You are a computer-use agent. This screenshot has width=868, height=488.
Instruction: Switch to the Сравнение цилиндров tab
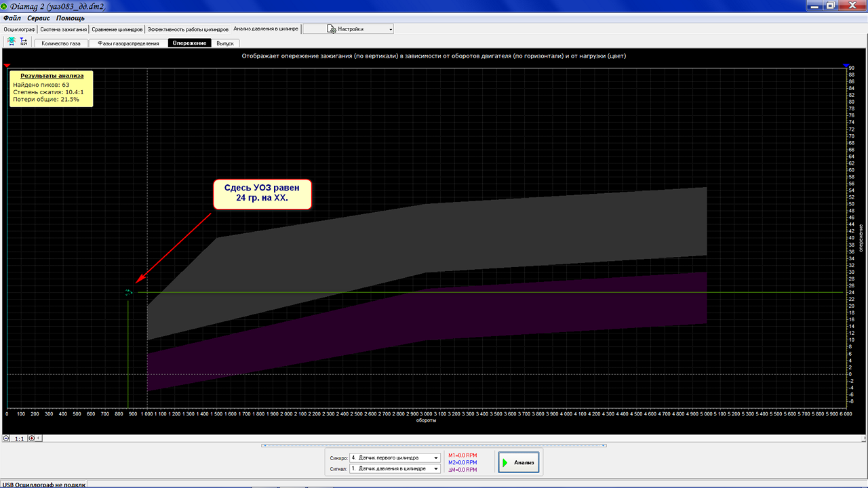117,29
